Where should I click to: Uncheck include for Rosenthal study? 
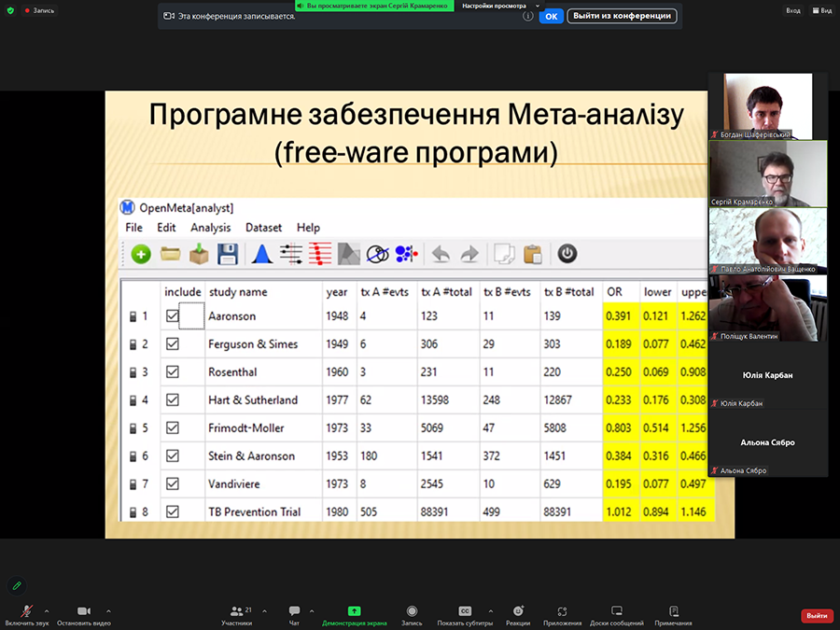pos(172,371)
